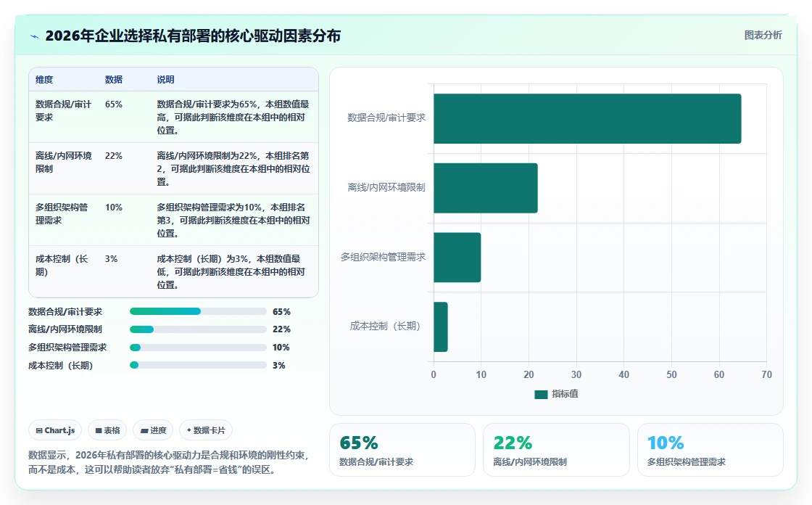Image resolution: width=812 pixels, height=505 pixels.
Task: Click 多组织架构管理需求 in the table's first column
Action: point(62,213)
